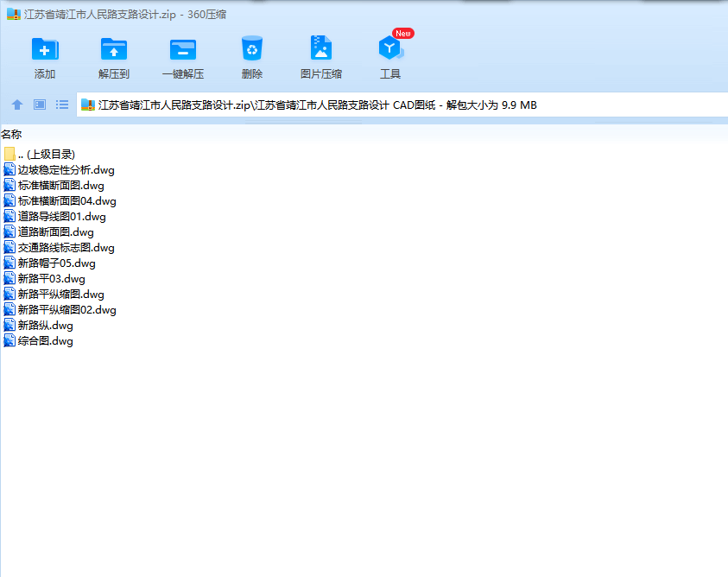
Task: Click the dwg icon beside 新路帽子05.dwg
Action: pyautogui.click(x=9, y=263)
